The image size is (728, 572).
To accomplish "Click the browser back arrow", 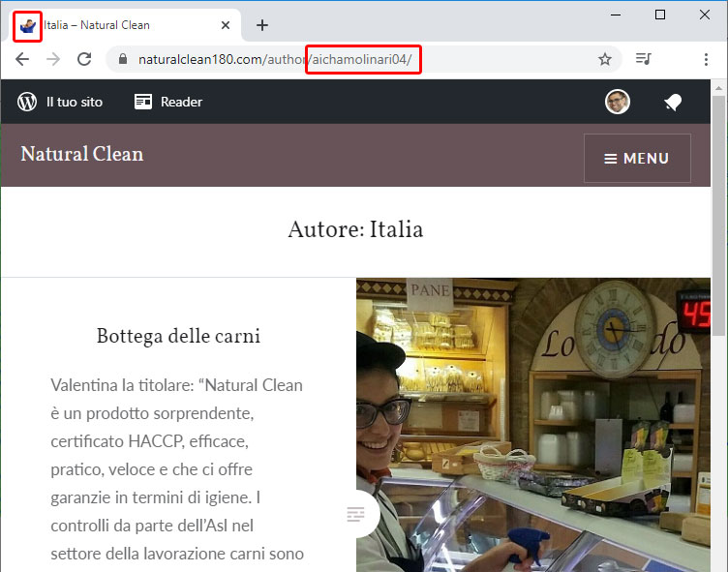I will [22, 59].
